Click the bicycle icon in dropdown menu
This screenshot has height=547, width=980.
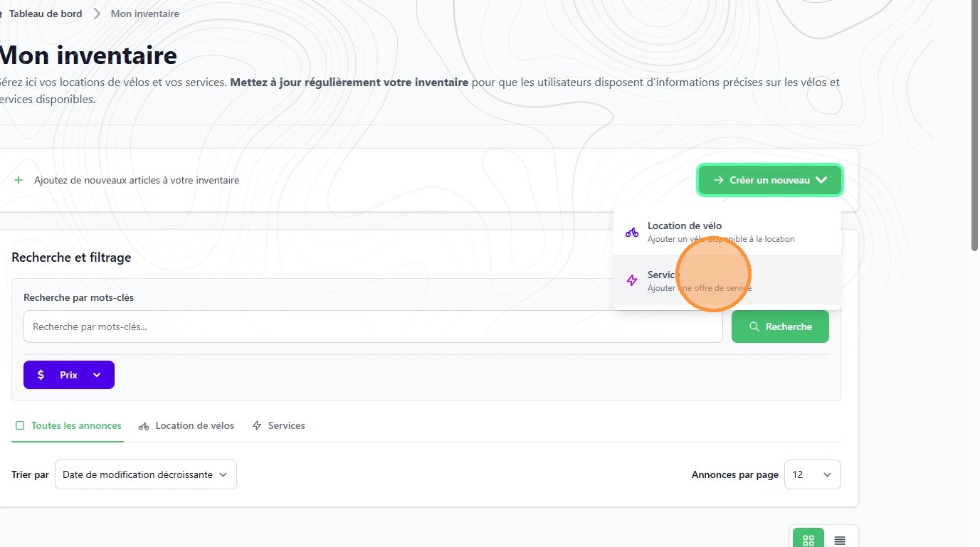tap(632, 232)
